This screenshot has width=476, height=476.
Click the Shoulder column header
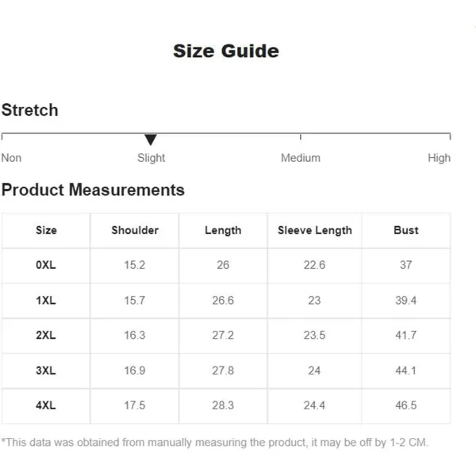coord(135,230)
